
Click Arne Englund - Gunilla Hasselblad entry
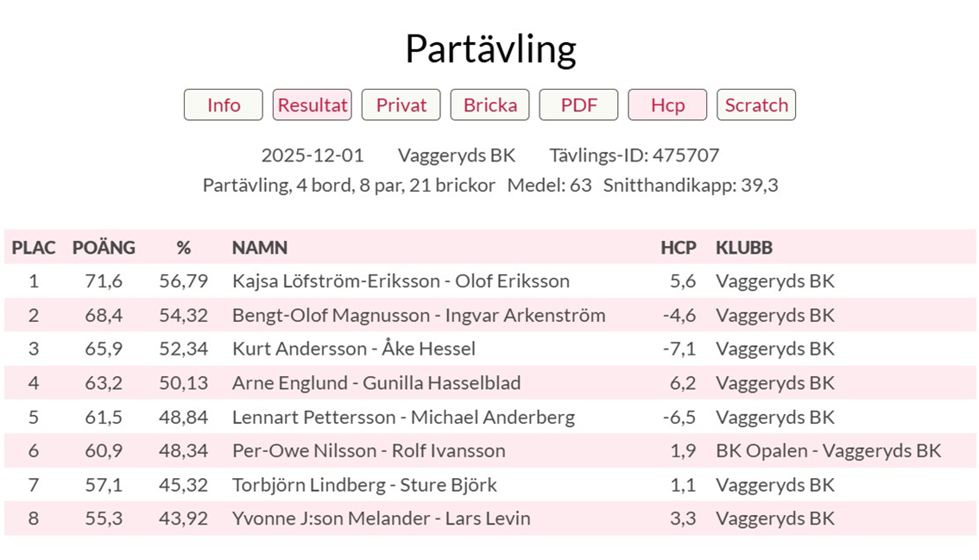(x=376, y=383)
